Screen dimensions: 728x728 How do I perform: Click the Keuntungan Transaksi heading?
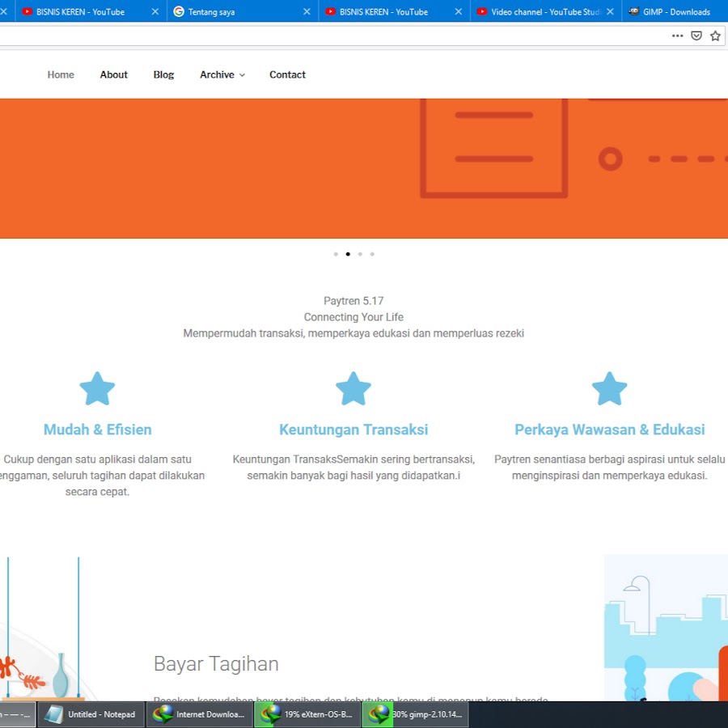pos(353,430)
